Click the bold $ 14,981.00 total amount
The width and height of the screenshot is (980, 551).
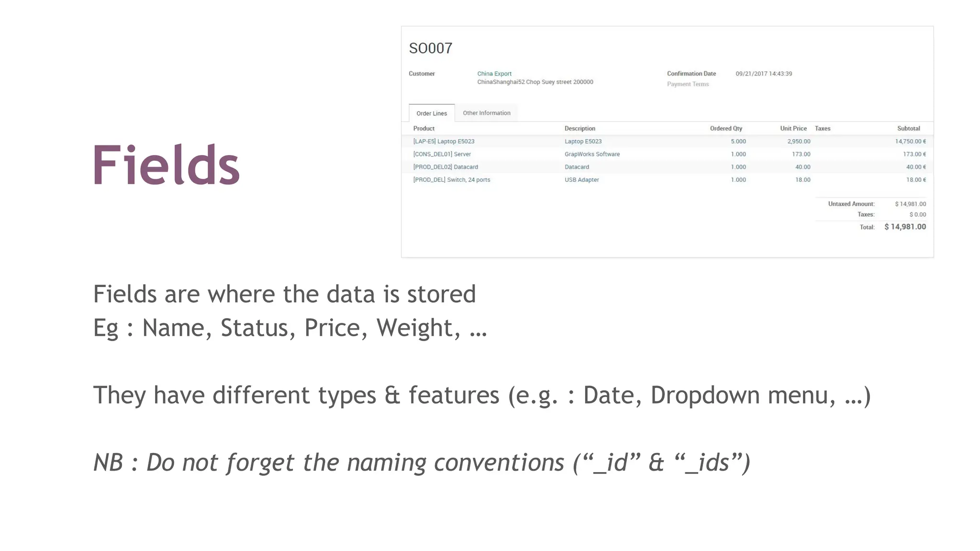(905, 227)
